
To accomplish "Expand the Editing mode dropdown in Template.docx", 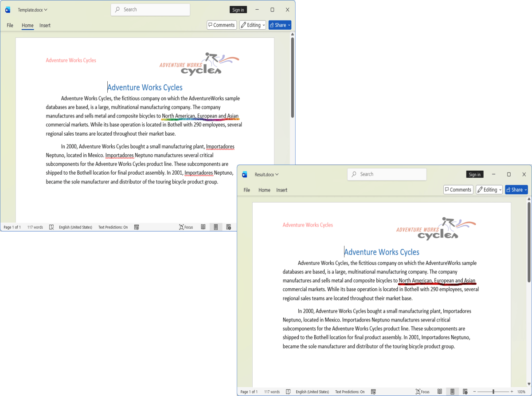I will pyautogui.click(x=253, y=25).
